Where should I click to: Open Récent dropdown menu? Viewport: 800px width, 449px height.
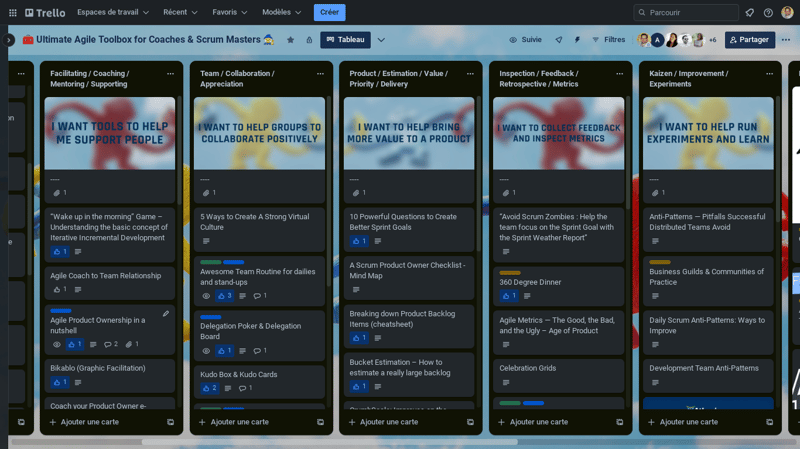click(x=180, y=12)
